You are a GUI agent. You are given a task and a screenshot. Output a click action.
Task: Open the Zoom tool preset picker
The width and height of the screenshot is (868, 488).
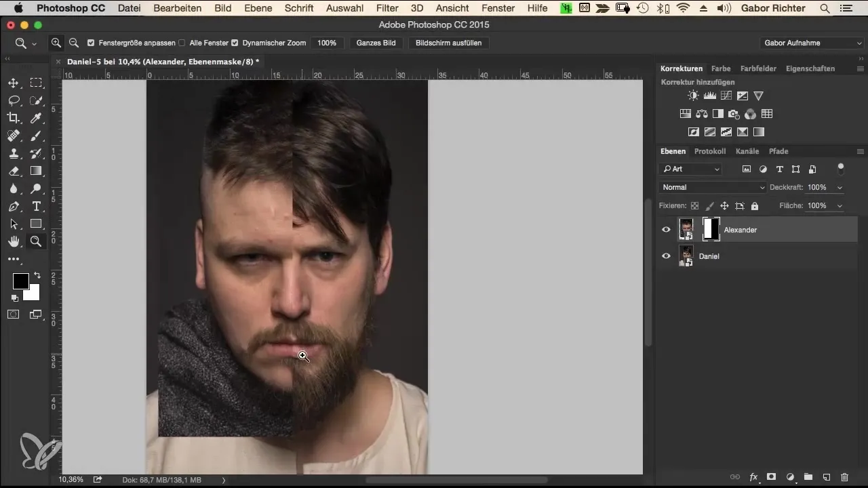click(25, 43)
